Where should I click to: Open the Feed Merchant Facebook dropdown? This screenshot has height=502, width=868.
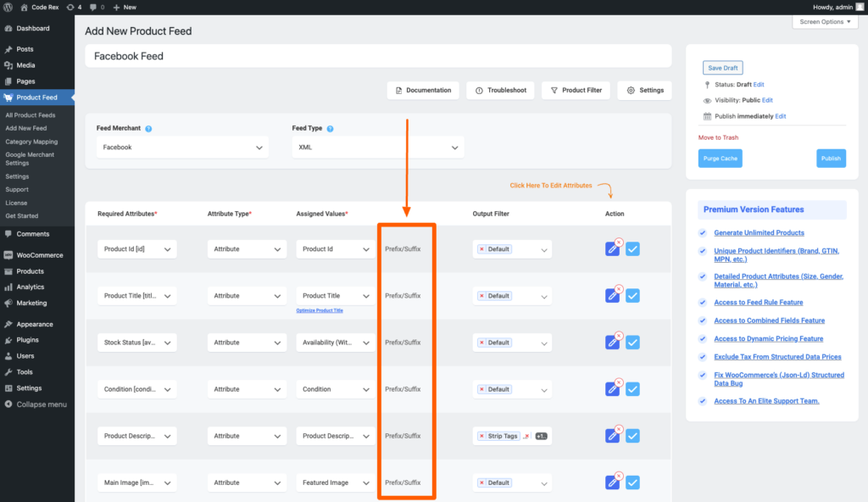183,148
